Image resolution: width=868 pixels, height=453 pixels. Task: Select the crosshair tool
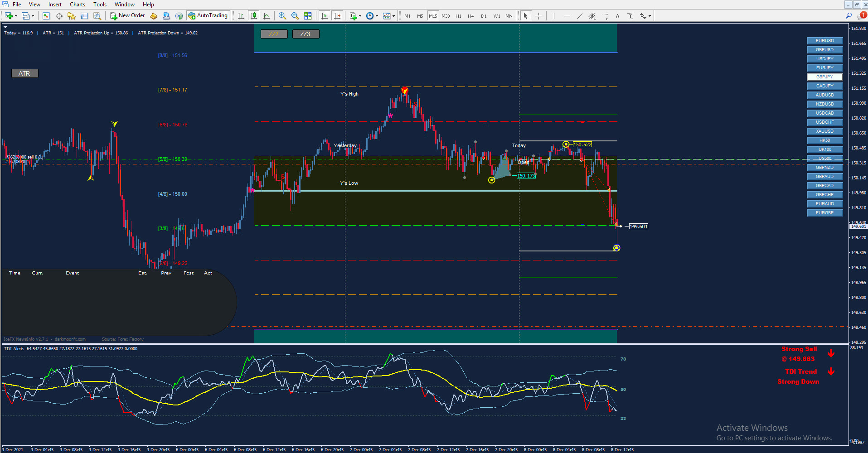click(538, 16)
